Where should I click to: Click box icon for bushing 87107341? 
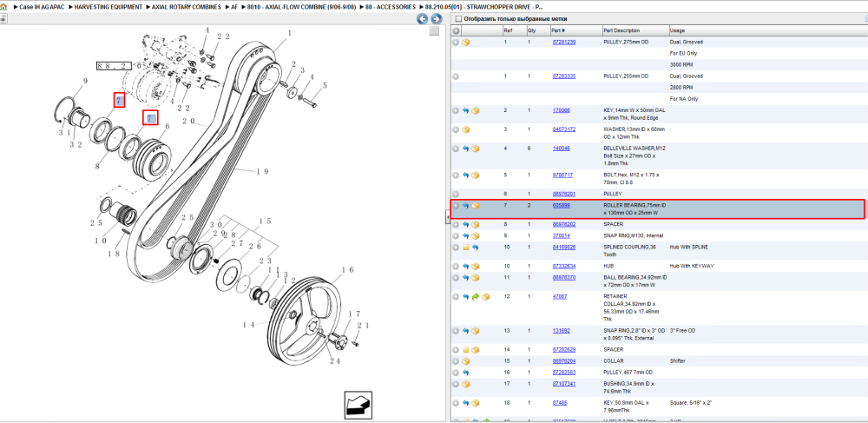pyautogui.click(x=466, y=384)
